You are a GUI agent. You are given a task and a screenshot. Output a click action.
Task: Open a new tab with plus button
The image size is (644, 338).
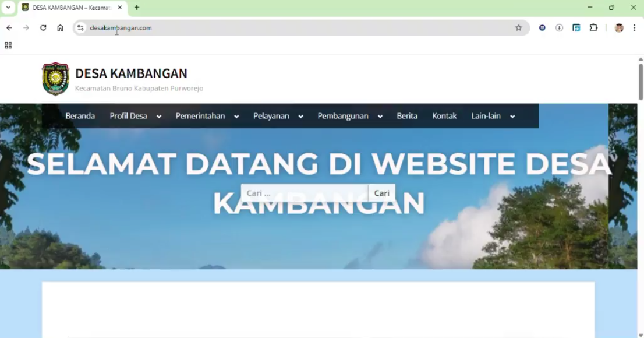[x=137, y=8]
